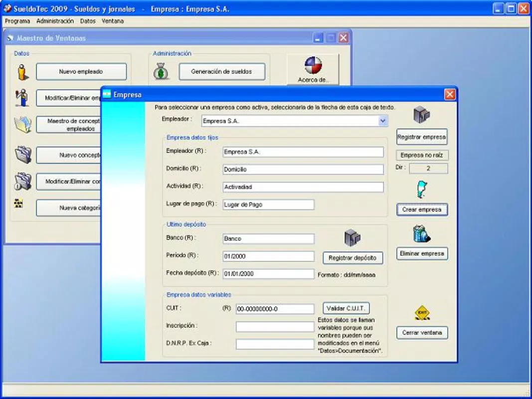Viewport: 532px width, 399px height.
Task: Close the Maestro de Ventanas window
Action: [344, 38]
